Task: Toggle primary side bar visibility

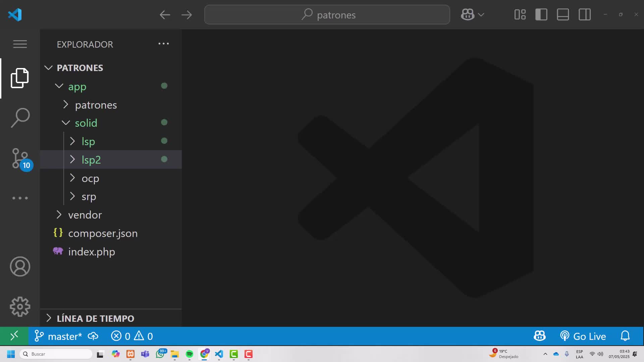Action: [x=541, y=15]
